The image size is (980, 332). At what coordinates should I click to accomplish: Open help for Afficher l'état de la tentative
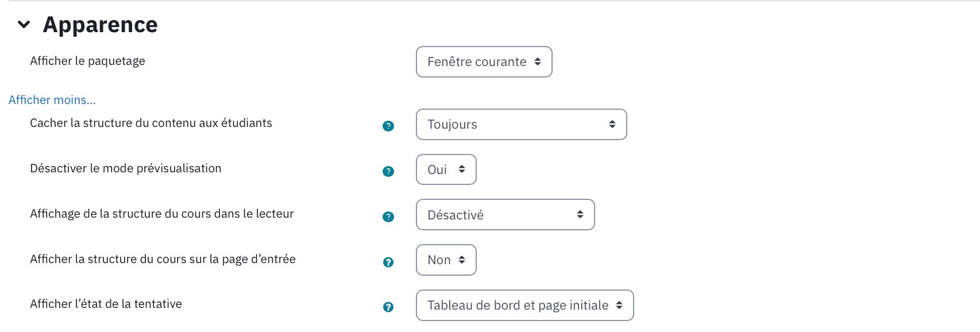tap(388, 307)
